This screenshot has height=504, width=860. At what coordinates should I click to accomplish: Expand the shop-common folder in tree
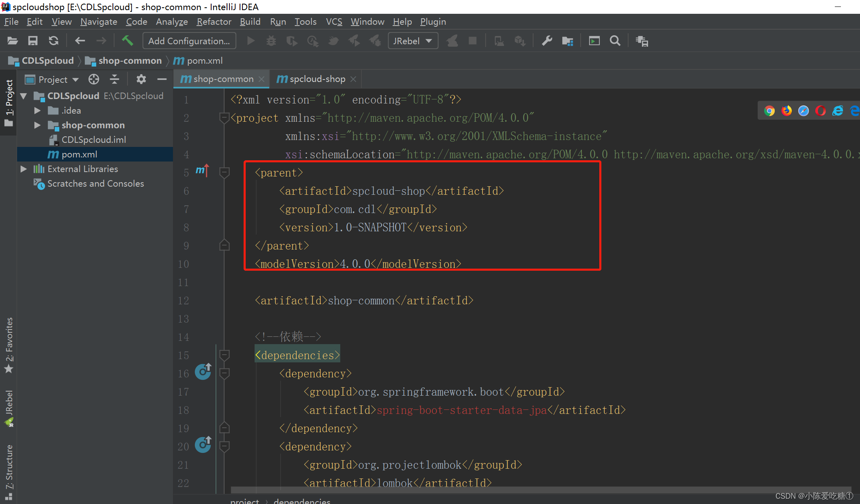point(37,125)
